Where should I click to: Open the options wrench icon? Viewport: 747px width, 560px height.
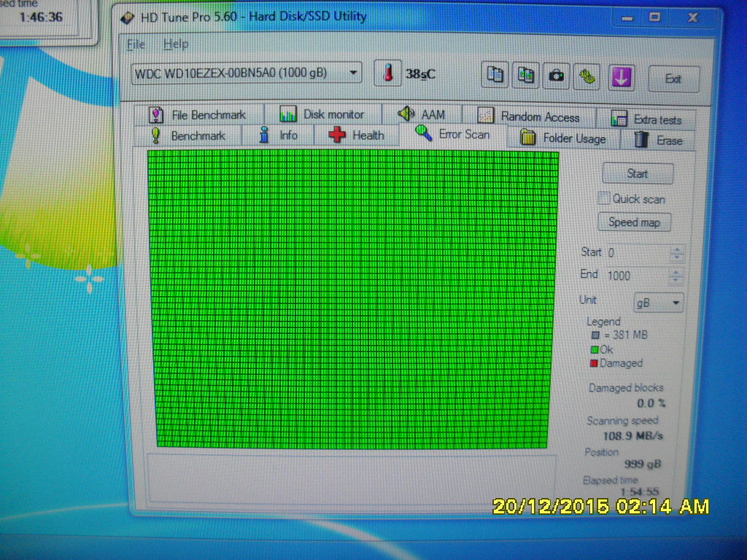[587, 76]
